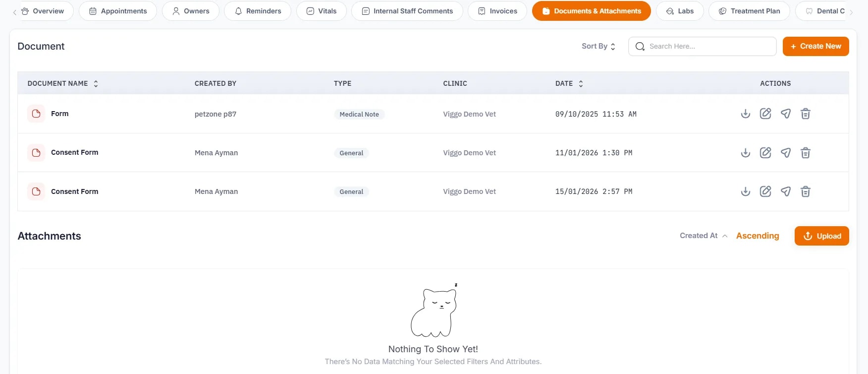868x374 pixels.
Task: Click the Create New button
Action: 816,46
